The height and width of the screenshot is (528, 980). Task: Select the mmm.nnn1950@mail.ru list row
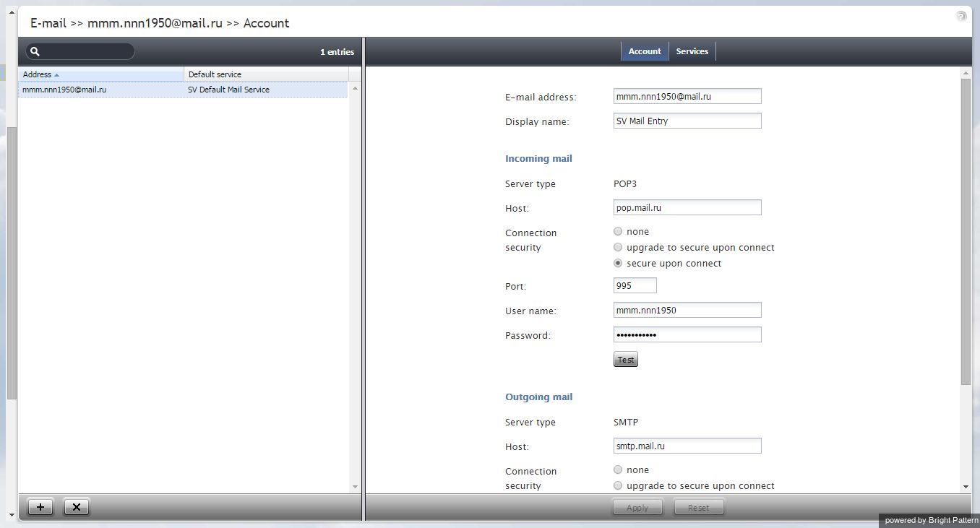[183, 90]
